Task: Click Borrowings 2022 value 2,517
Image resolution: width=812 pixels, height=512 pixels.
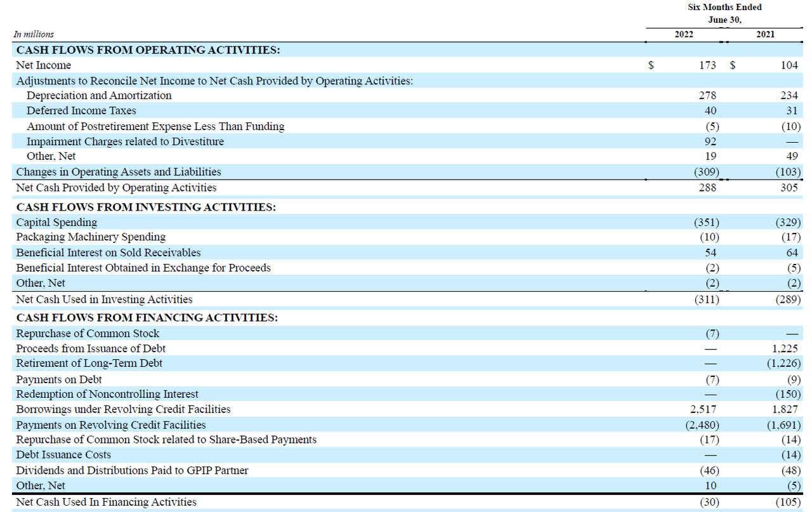Action: coord(704,410)
